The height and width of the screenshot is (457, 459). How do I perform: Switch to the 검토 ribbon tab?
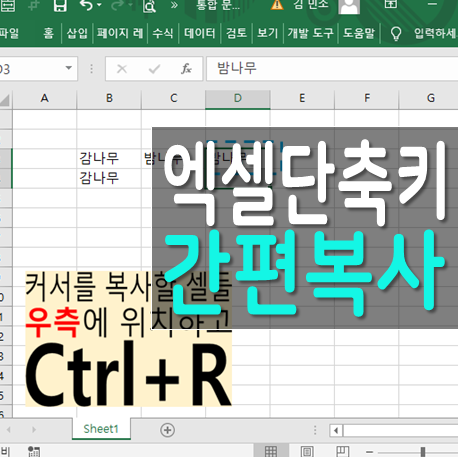pyautogui.click(x=236, y=33)
